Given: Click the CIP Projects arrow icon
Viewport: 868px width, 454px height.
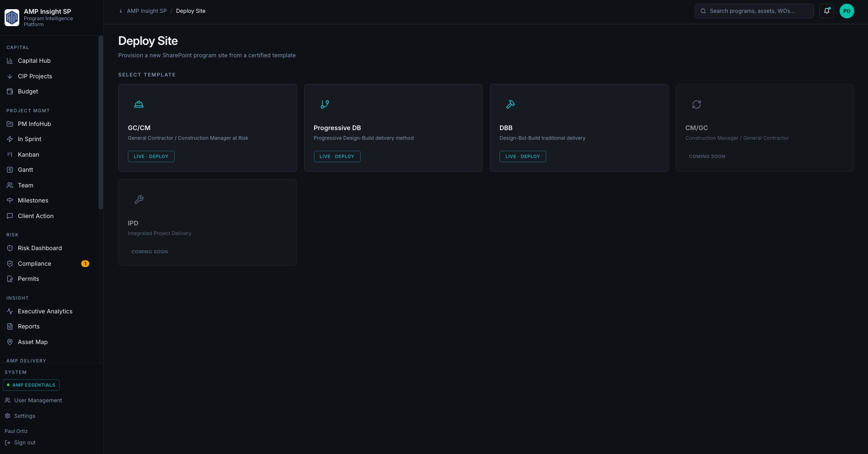Looking at the screenshot, I should (10, 76).
